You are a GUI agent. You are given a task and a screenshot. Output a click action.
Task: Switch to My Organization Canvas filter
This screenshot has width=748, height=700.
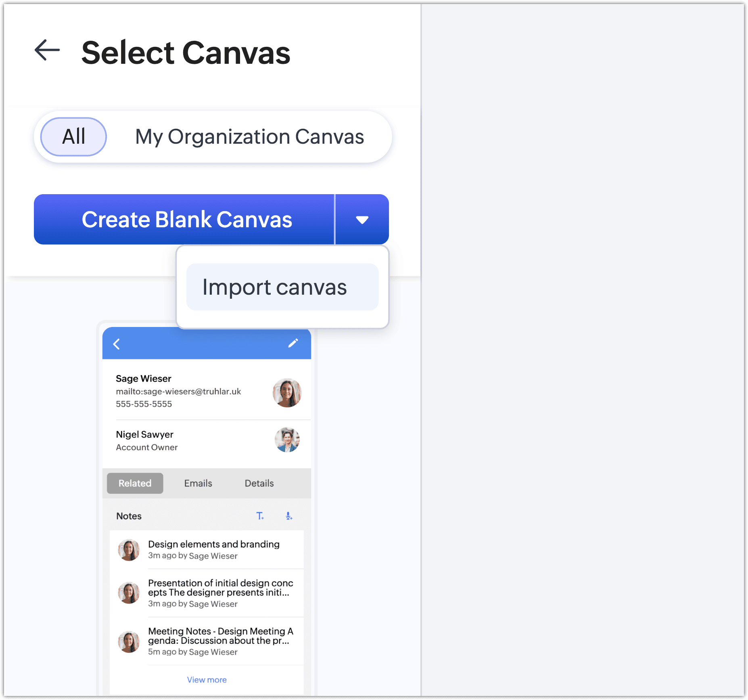(249, 137)
